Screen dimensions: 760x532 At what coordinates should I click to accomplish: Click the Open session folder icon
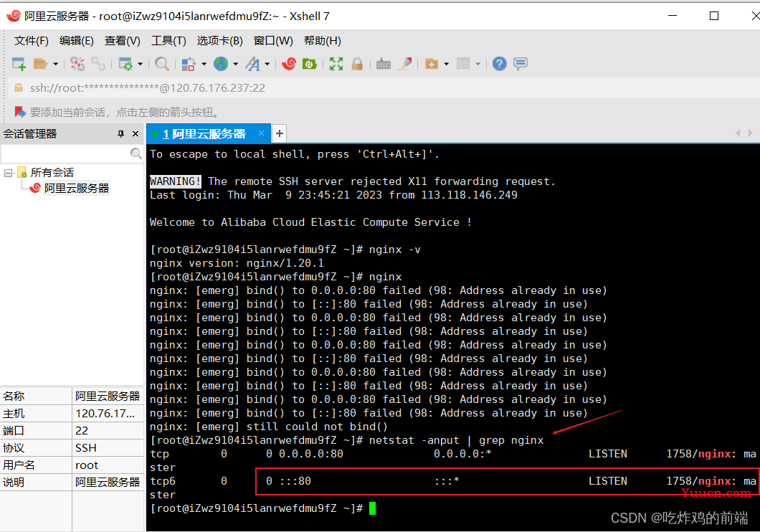tap(40, 64)
